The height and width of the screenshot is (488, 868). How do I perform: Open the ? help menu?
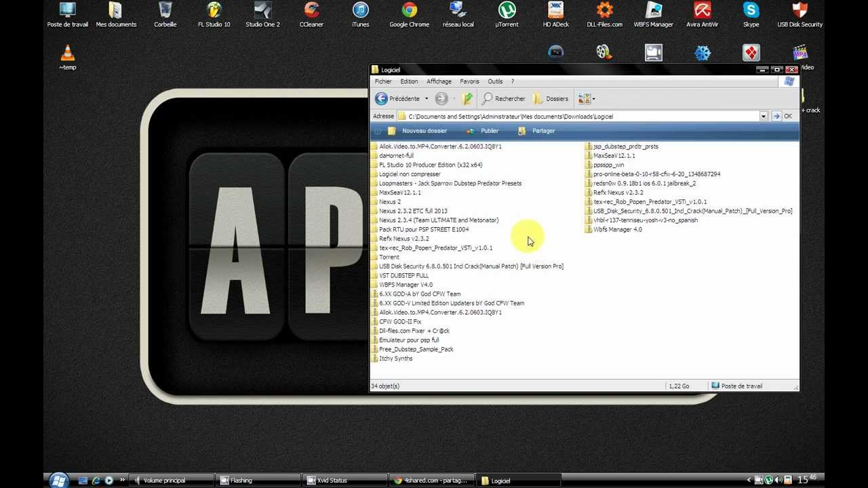click(513, 81)
